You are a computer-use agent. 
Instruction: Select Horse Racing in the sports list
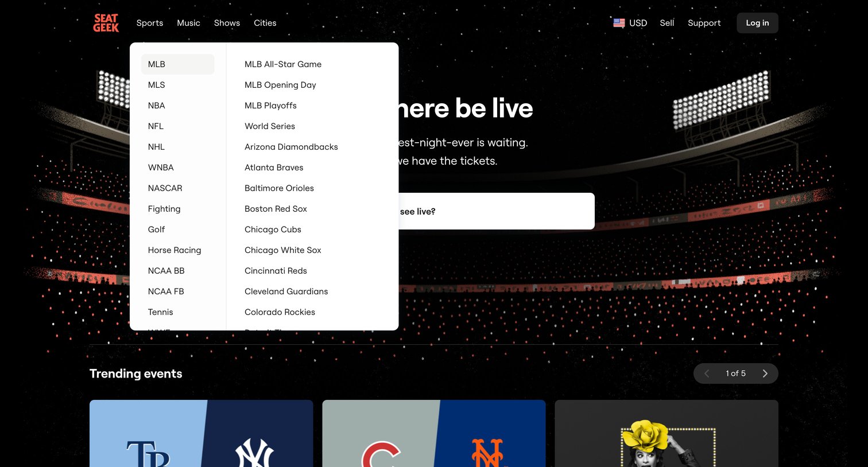(178, 250)
